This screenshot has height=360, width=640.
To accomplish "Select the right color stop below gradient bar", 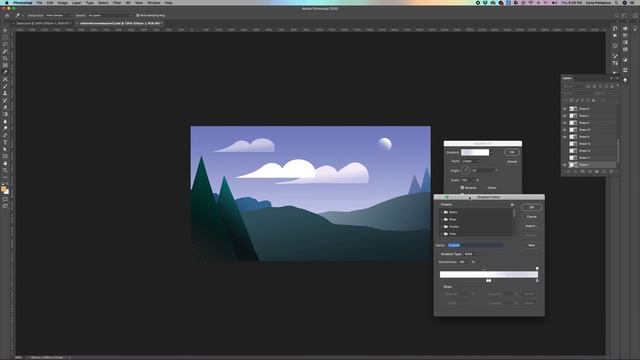I will coord(537,281).
